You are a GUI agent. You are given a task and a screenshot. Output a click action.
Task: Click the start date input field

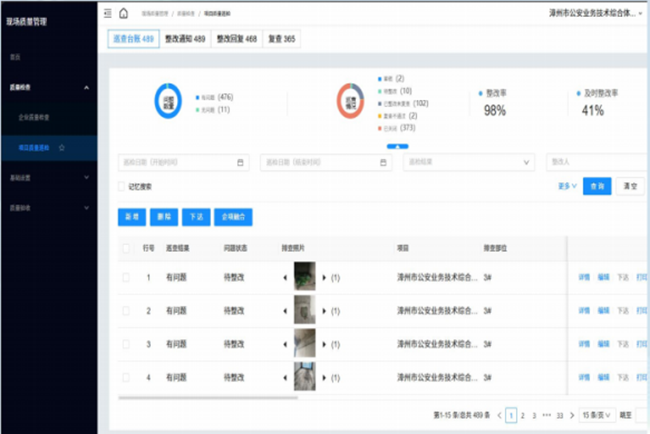coord(184,162)
